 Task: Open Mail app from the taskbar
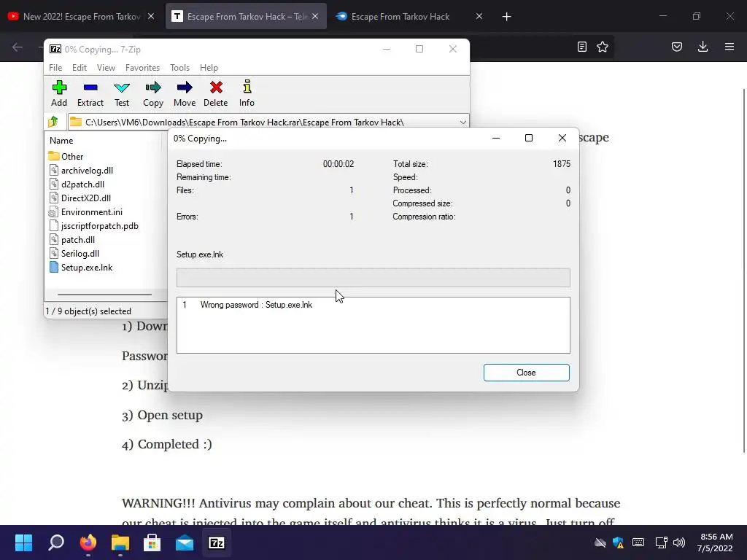[x=185, y=542]
